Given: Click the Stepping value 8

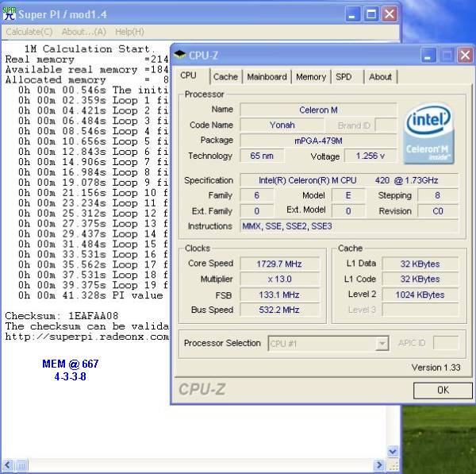Looking at the screenshot, I should 437,195.
